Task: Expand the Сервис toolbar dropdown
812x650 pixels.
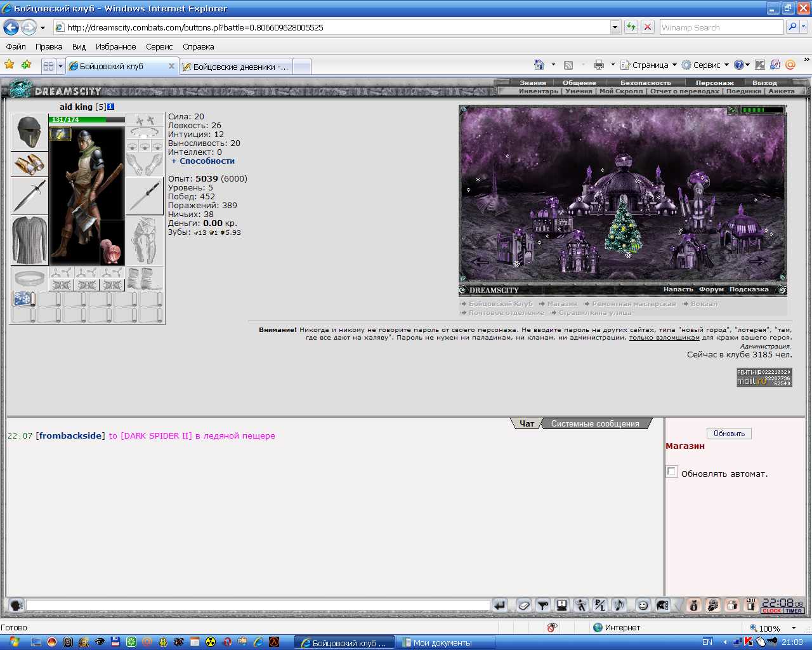Action: coord(705,65)
